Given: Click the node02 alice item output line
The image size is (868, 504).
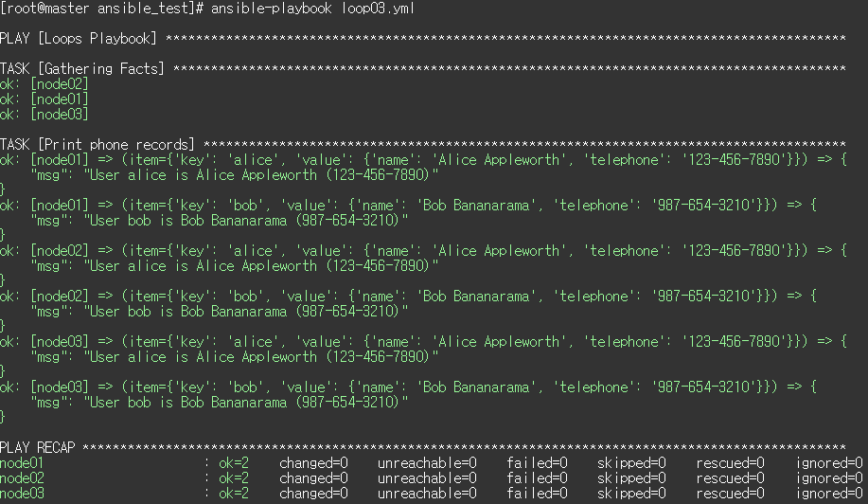Looking at the screenshot, I should coord(423,250).
